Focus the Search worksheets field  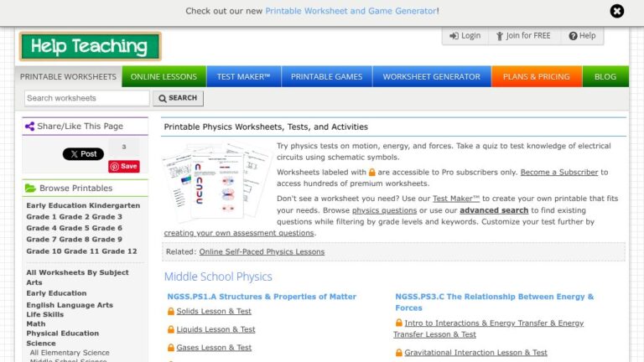(x=86, y=98)
